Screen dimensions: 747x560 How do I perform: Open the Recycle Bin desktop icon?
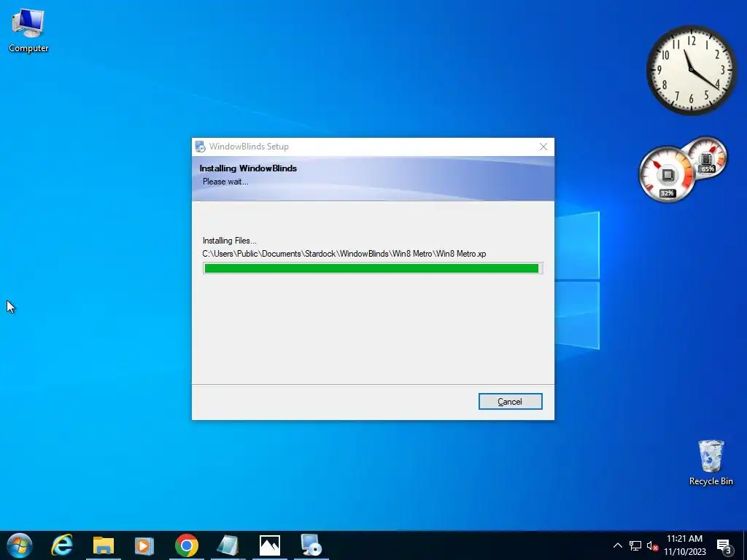click(x=711, y=462)
